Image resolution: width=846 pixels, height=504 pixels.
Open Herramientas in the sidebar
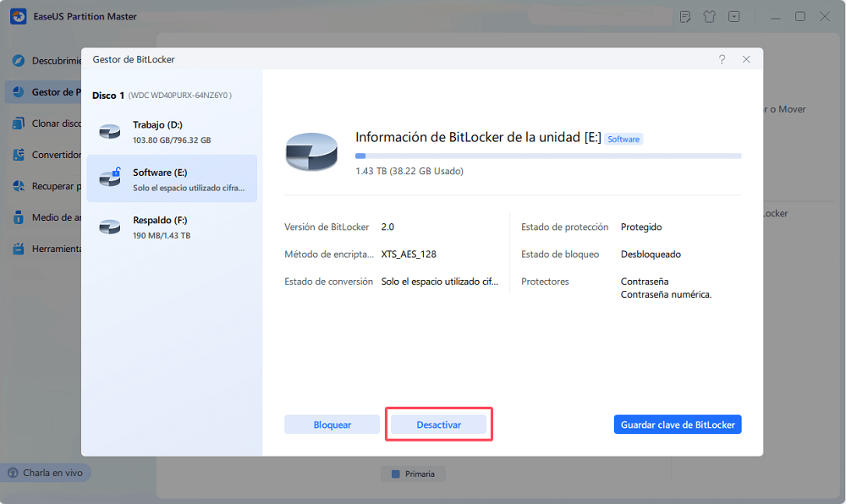click(43, 249)
